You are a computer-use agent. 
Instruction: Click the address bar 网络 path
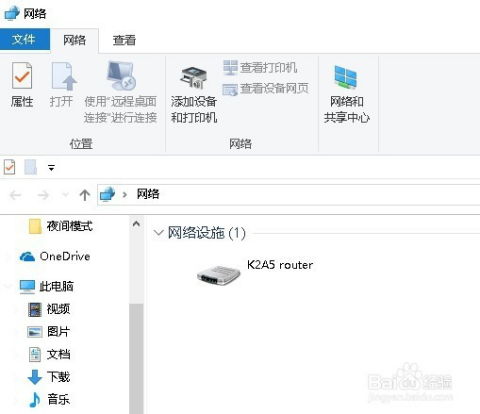click(x=148, y=194)
